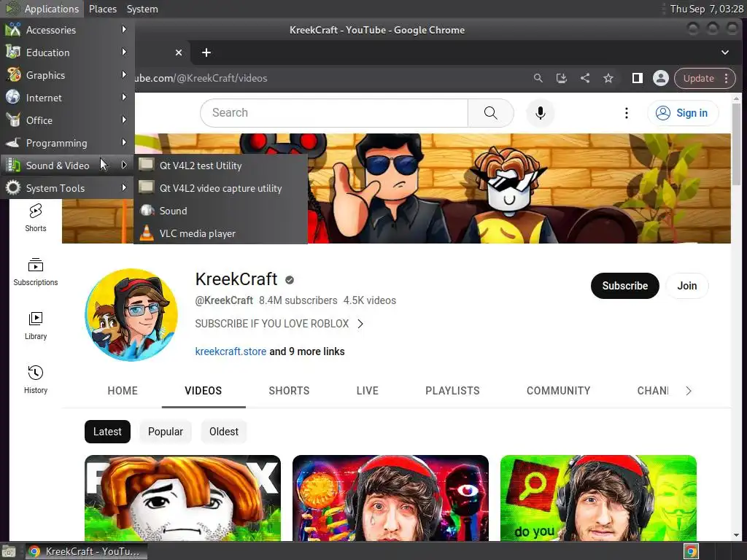Click the install app icon in address bar
The height and width of the screenshot is (560, 747).
pyautogui.click(x=561, y=78)
